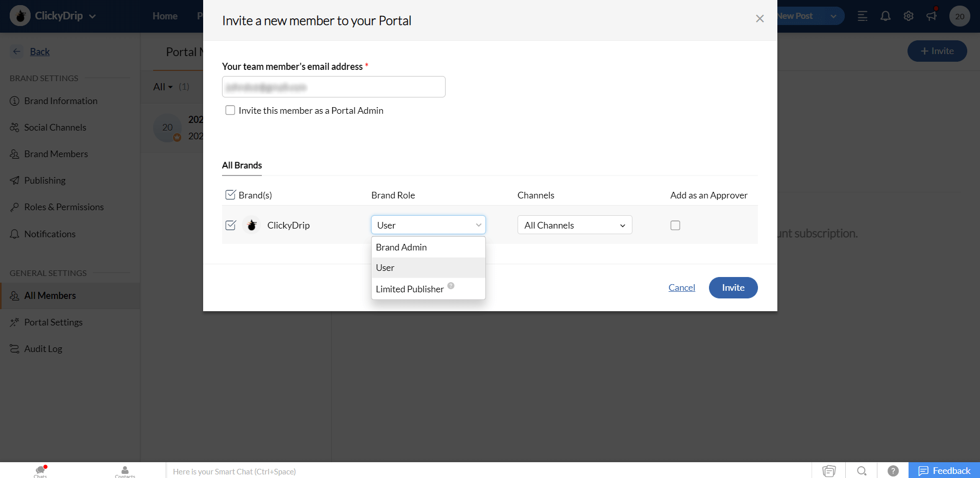Click the Cancel link

coord(682,288)
